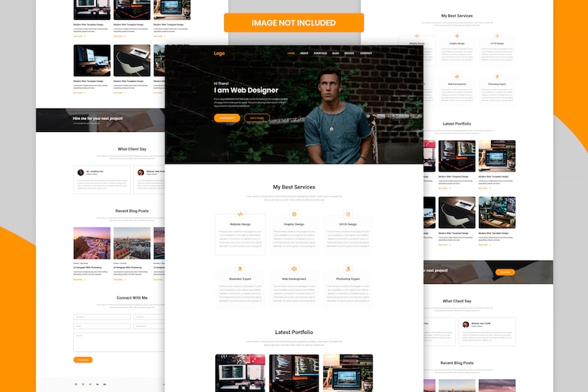The width and height of the screenshot is (588, 392).
Task: Open the CONTACT menu item
Action: coord(366,53)
